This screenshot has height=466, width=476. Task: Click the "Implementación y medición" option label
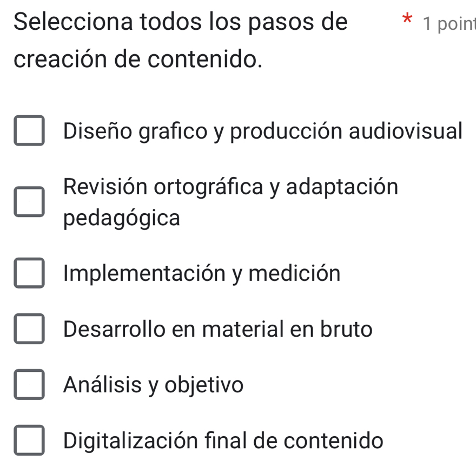(202, 273)
